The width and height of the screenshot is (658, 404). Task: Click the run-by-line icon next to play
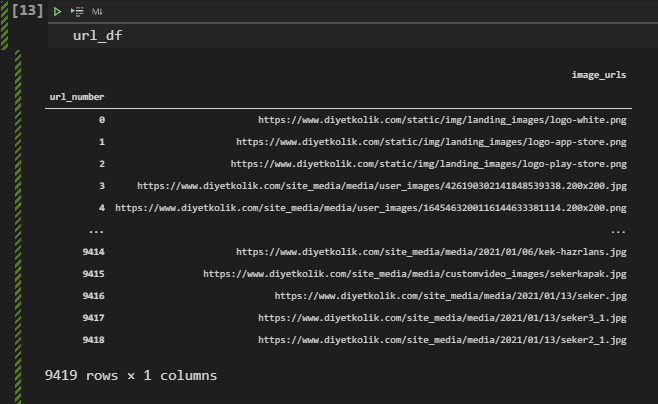tap(77, 11)
